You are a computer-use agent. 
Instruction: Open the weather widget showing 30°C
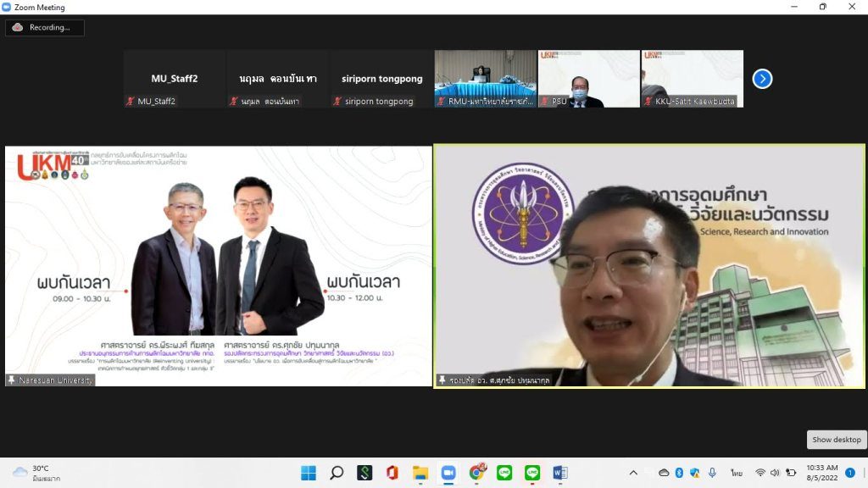[x=34, y=473]
